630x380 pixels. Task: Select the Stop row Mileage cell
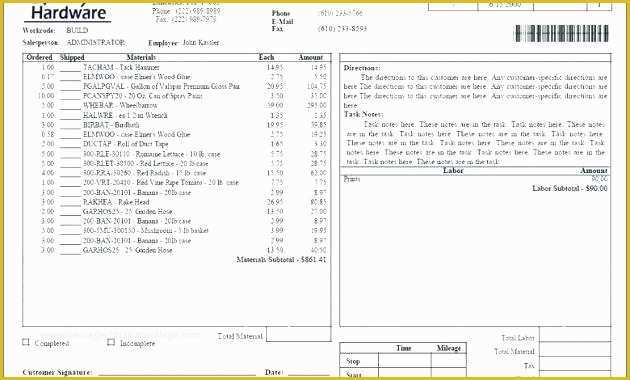[449, 361]
